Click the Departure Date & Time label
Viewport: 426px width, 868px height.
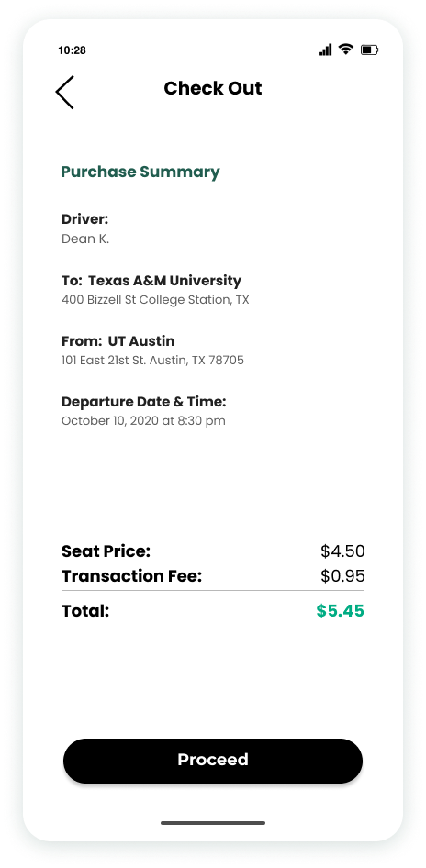point(144,401)
